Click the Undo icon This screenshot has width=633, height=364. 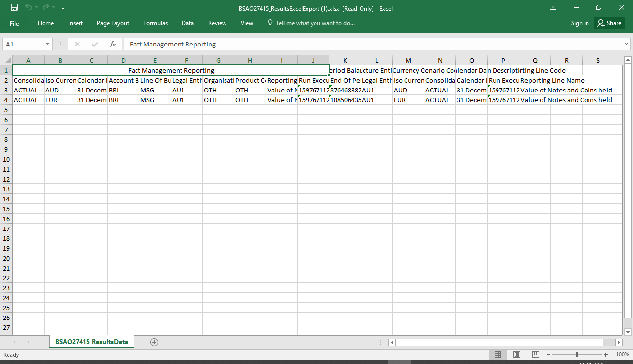coord(28,7)
